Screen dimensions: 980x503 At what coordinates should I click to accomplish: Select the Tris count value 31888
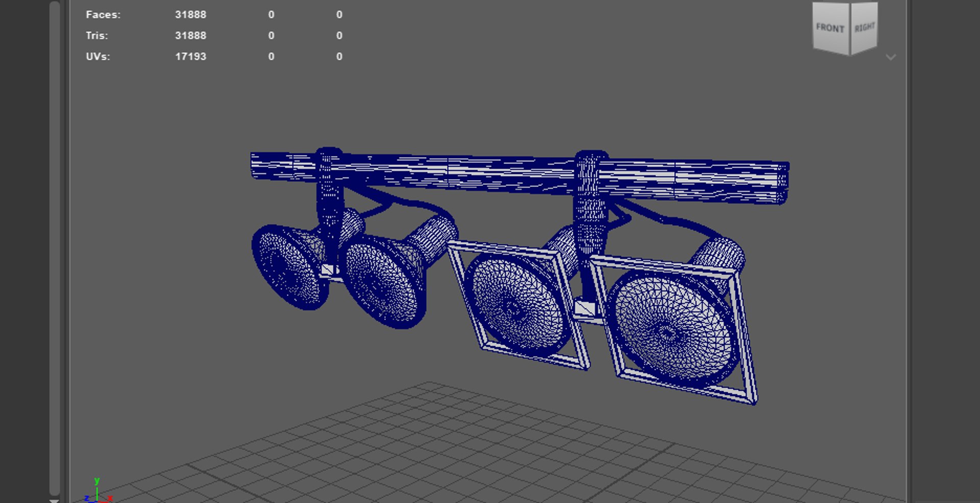tap(190, 36)
